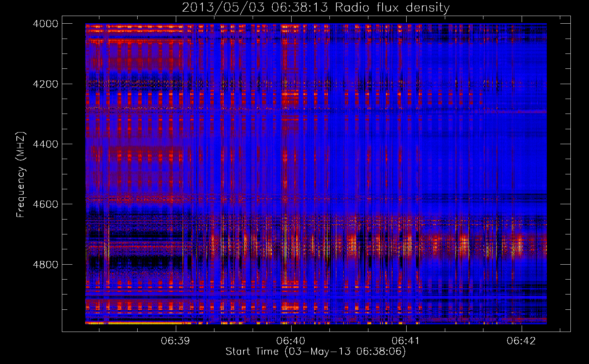589x364 pixels.
Task: Click the '4400' frequency axis label
Action: [x=46, y=144]
